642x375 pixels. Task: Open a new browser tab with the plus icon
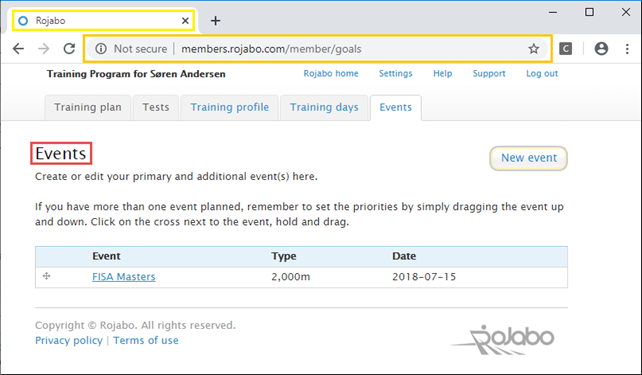tap(215, 20)
